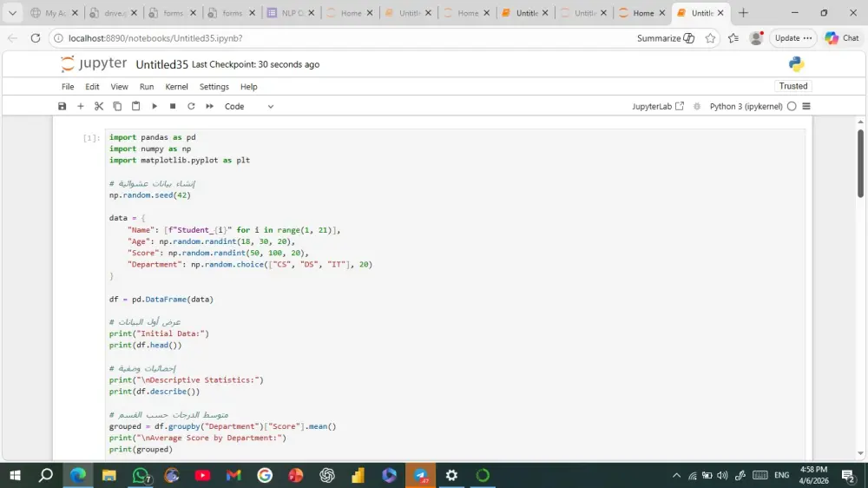
Task: Click the browser address bar URL
Action: tap(155, 38)
